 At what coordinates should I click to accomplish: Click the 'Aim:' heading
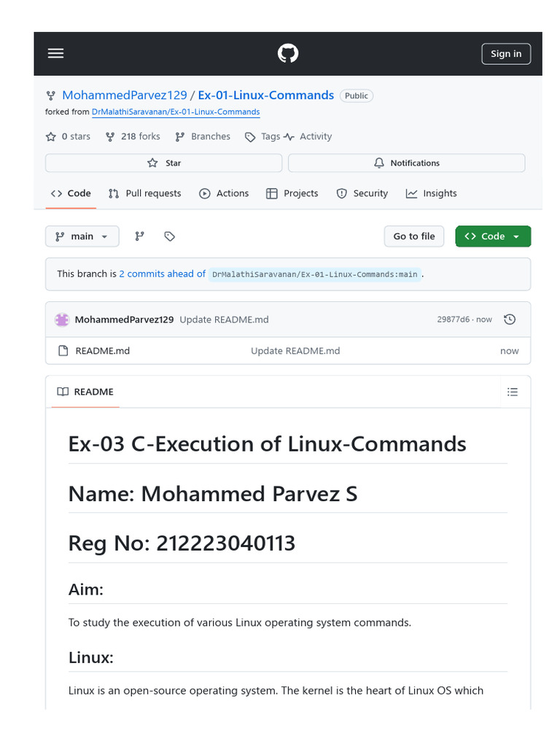click(86, 589)
